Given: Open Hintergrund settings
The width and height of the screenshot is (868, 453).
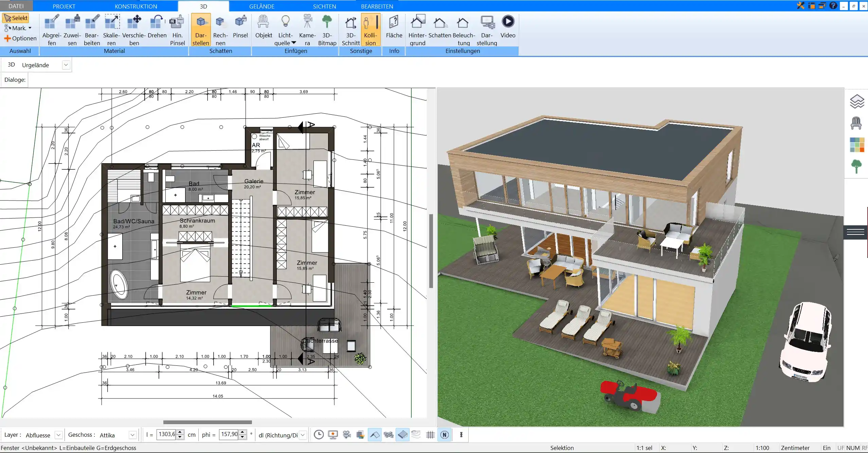Looking at the screenshot, I should coord(417,30).
